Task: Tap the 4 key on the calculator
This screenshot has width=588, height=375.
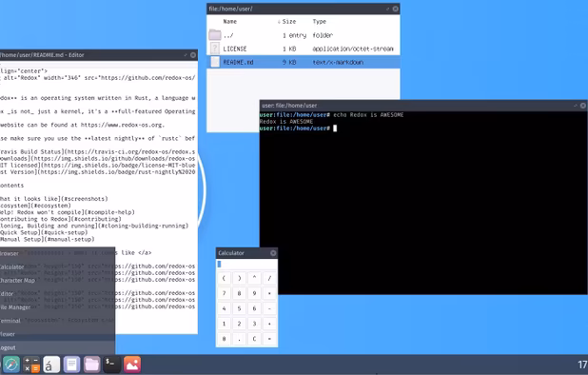Action: tap(224, 308)
